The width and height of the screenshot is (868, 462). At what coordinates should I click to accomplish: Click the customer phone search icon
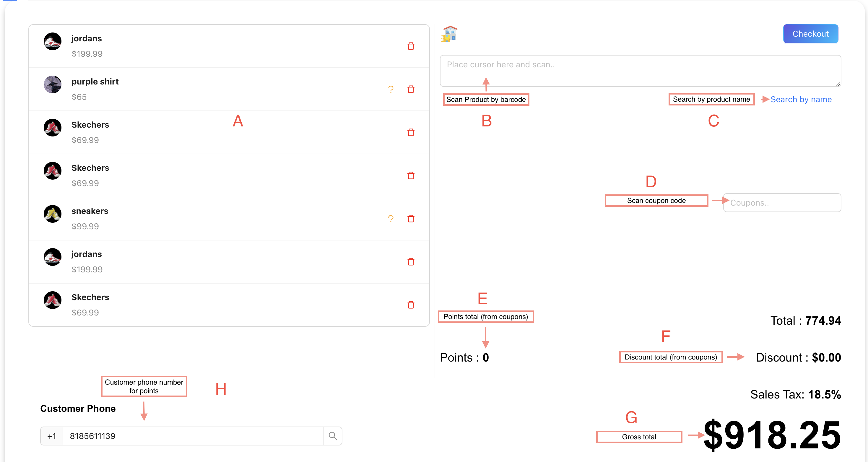click(x=333, y=436)
